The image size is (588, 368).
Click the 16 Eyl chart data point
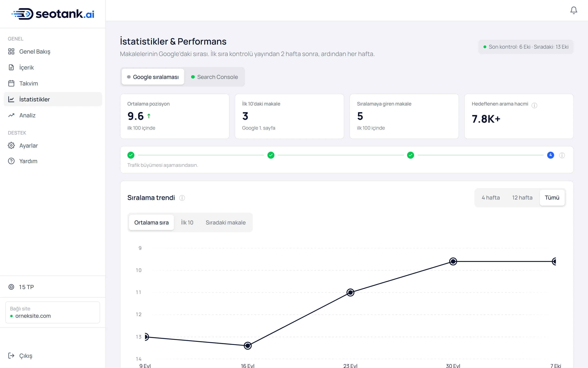(248, 346)
